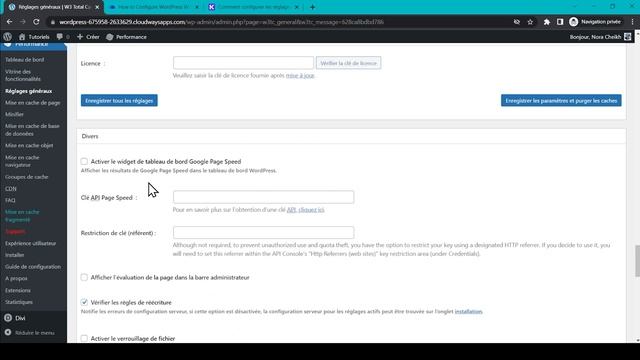Open the Créer new content menu

[x=88, y=37]
